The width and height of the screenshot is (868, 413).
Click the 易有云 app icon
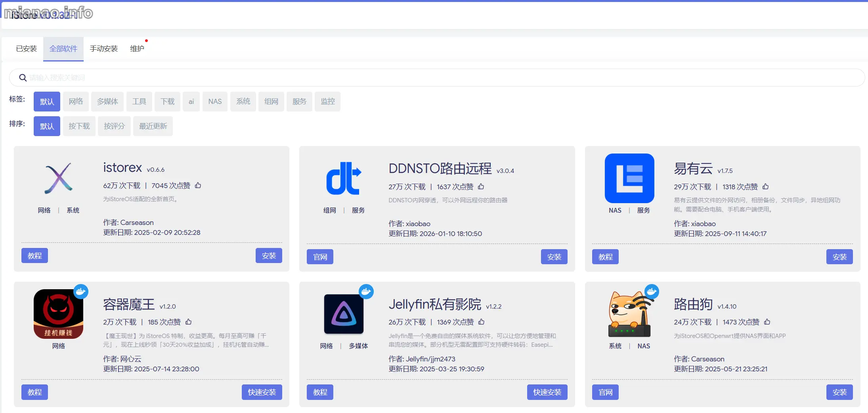click(629, 179)
